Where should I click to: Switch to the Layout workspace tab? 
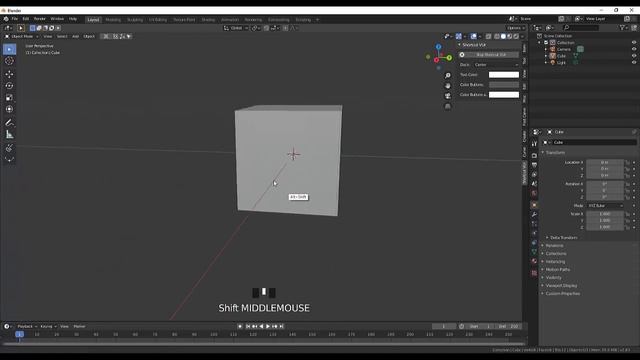(x=93, y=20)
